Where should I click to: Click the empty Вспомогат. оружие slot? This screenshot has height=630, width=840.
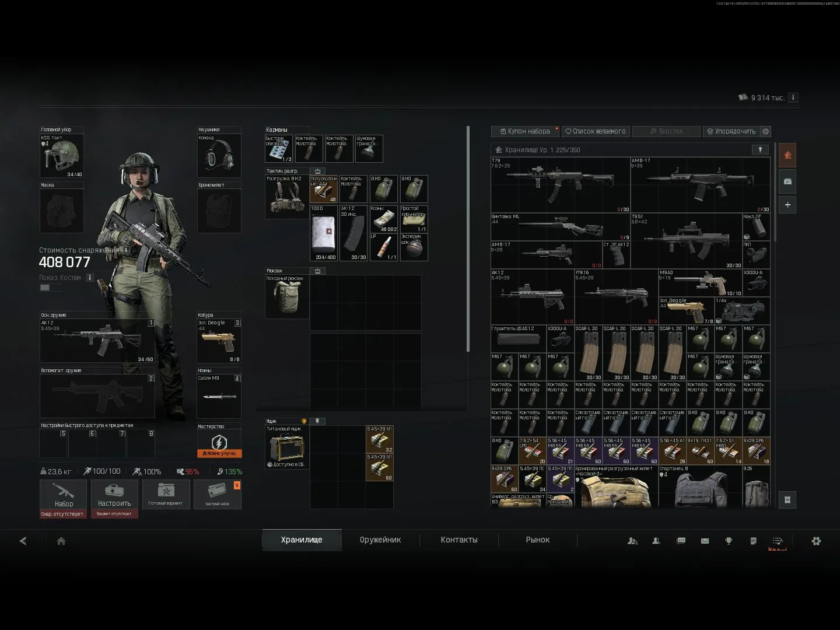click(97, 396)
